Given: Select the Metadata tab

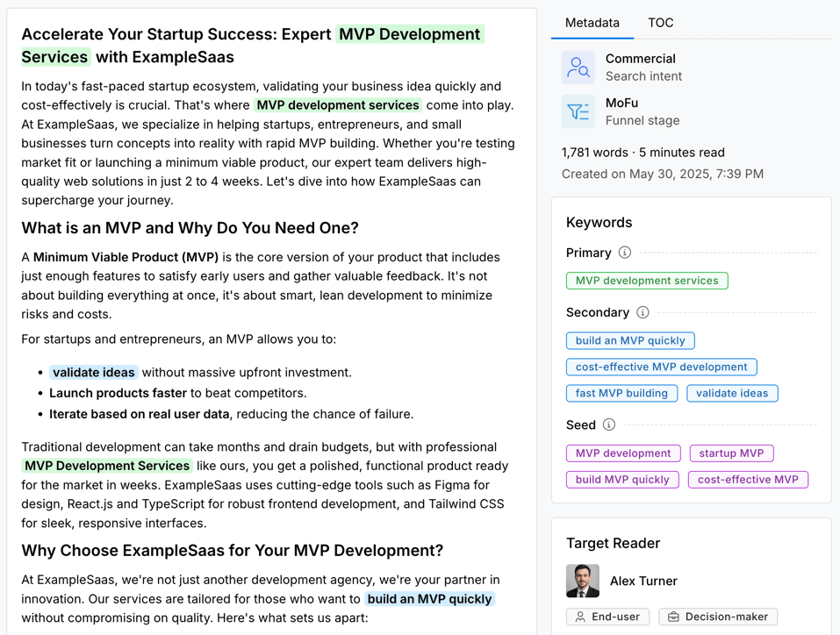Looking at the screenshot, I should (592, 23).
